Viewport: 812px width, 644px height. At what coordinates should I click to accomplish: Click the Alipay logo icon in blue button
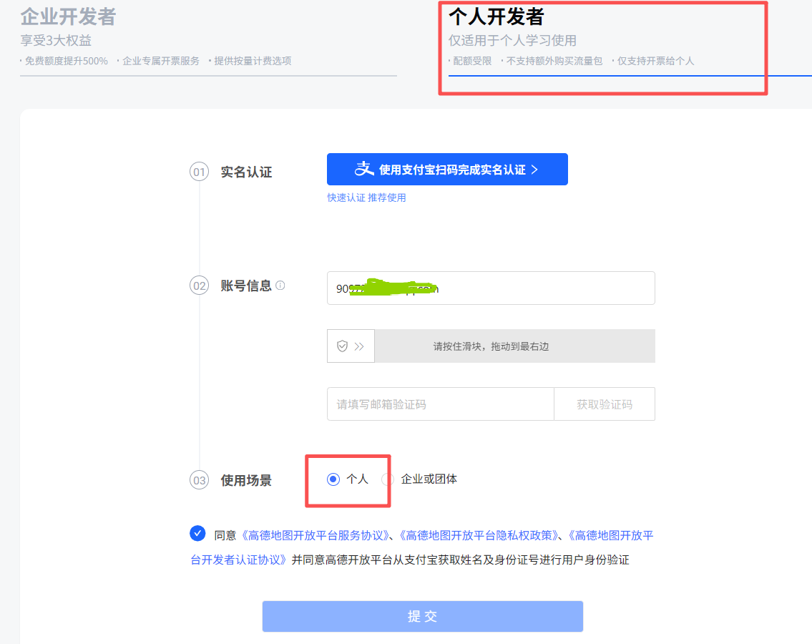pos(365,170)
